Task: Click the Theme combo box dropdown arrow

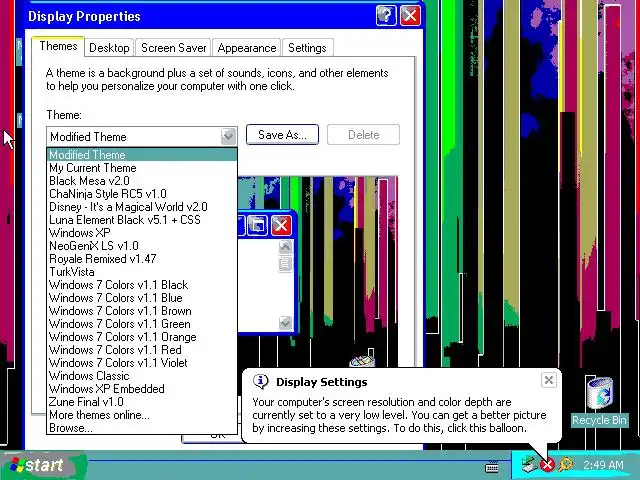Action: pos(228,136)
